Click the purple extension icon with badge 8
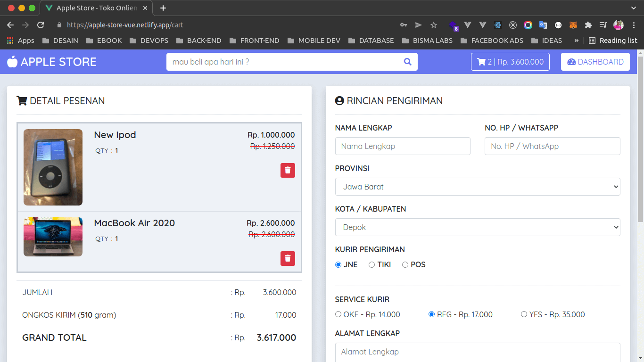The width and height of the screenshot is (644, 362). click(453, 25)
